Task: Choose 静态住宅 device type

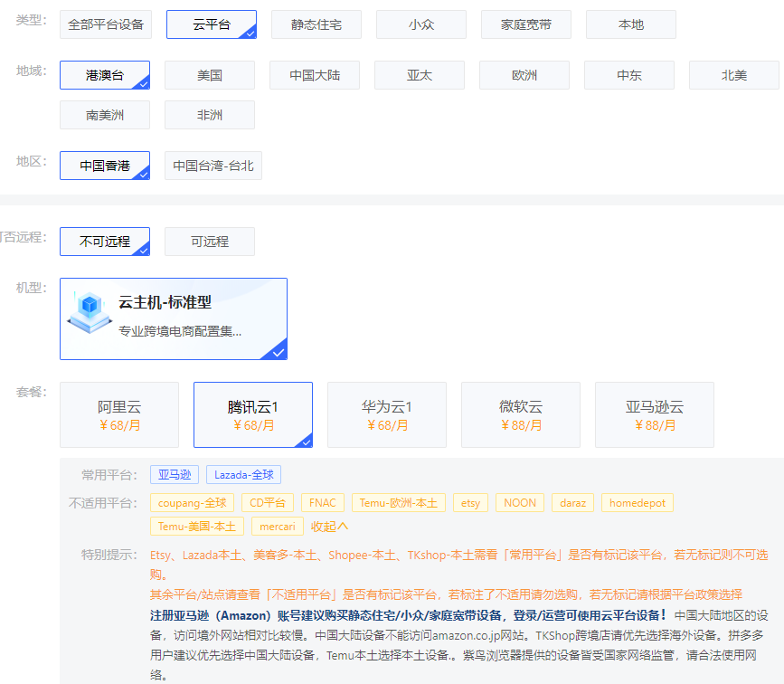Action: point(316,24)
